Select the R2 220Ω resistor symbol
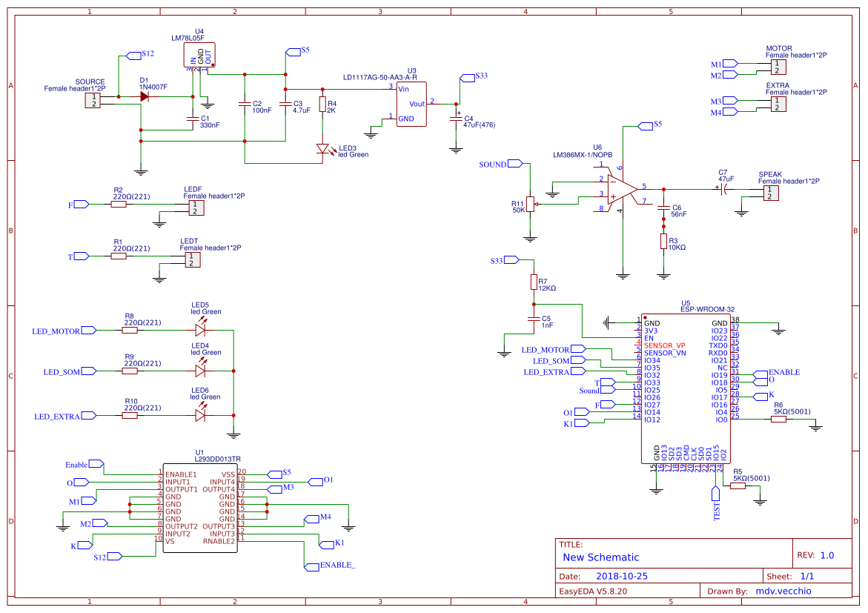The height and width of the screenshot is (613, 868). point(119,205)
